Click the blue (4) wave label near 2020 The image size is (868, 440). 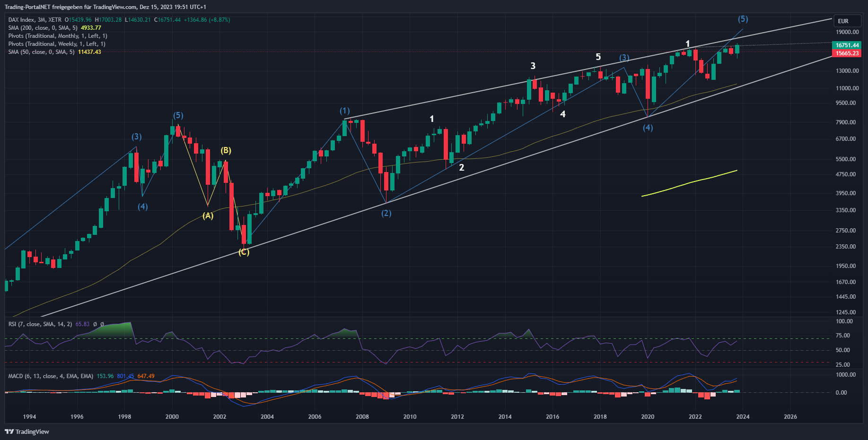tap(648, 128)
